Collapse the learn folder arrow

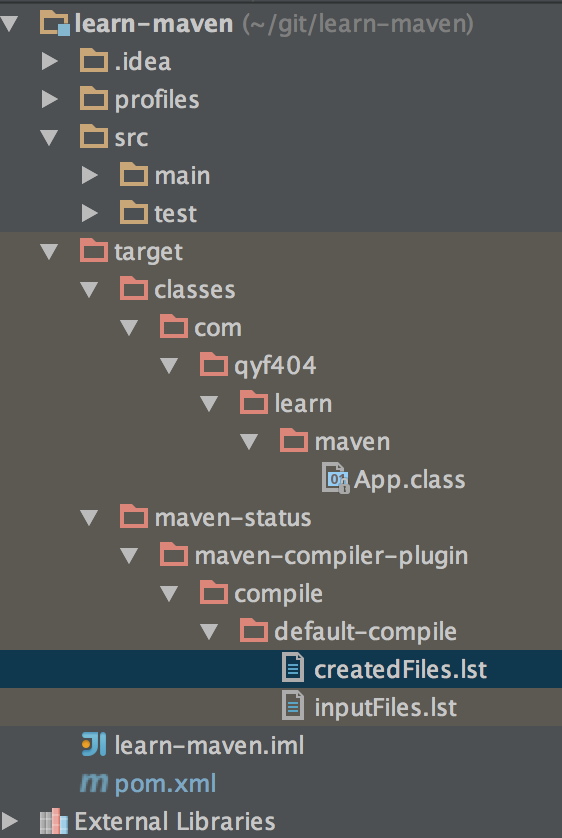point(209,403)
